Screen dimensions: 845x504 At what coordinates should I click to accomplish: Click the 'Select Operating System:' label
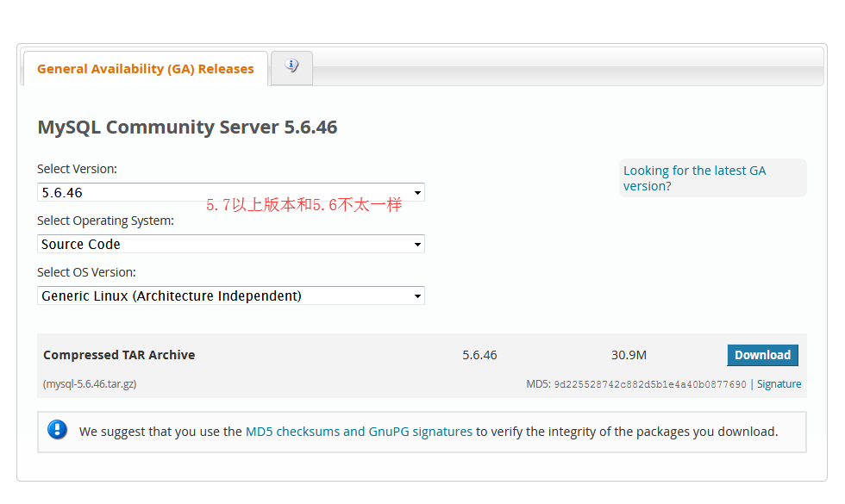pyautogui.click(x=105, y=221)
